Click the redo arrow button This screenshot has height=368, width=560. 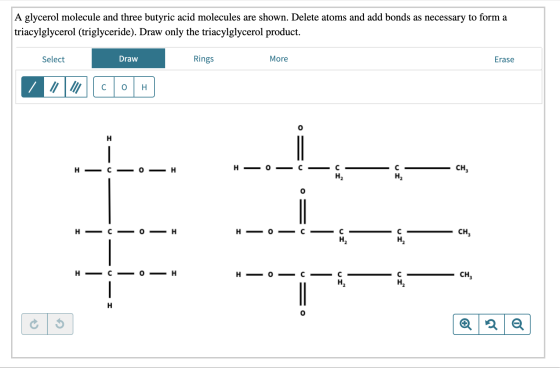click(x=60, y=324)
